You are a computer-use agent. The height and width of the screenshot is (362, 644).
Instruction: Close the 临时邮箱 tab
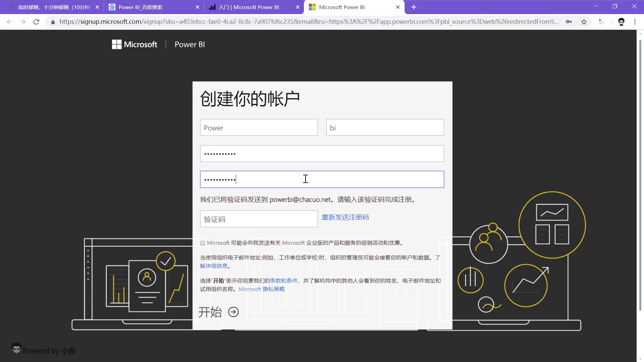[x=97, y=7]
